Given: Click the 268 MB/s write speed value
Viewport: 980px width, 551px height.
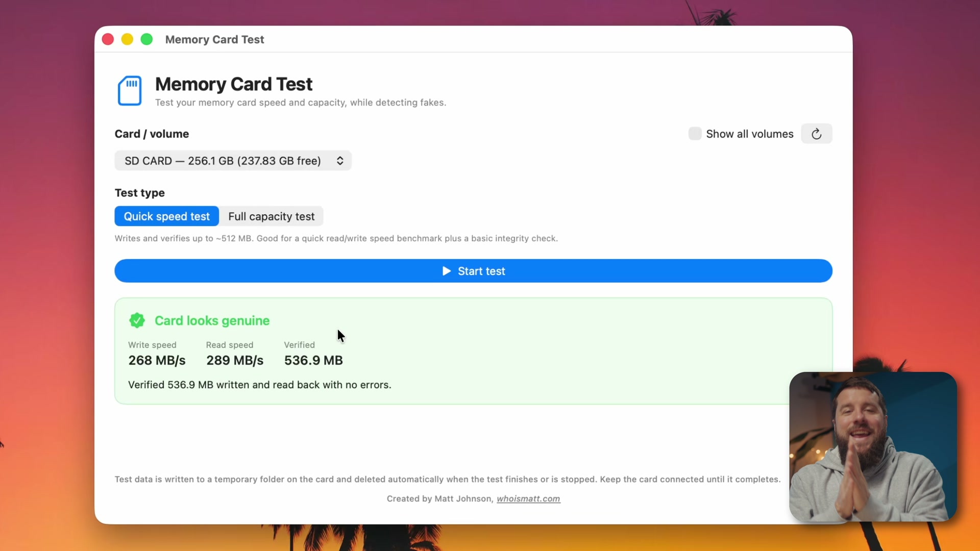Looking at the screenshot, I should coord(157,360).
